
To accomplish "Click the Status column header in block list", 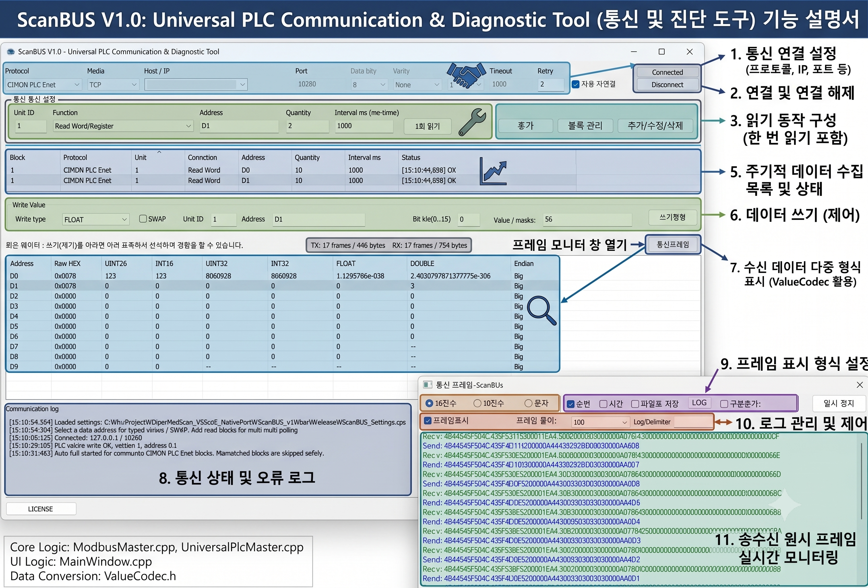I will [487, 157].
